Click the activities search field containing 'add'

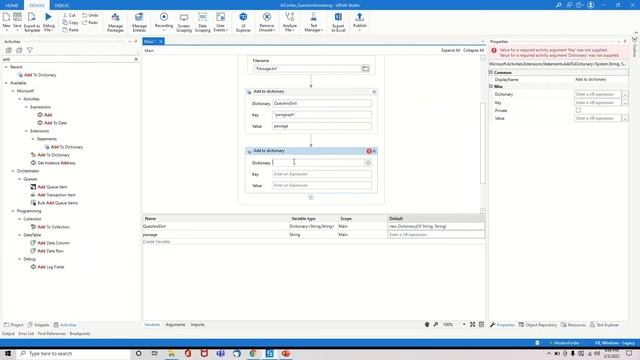click(67, 59)
